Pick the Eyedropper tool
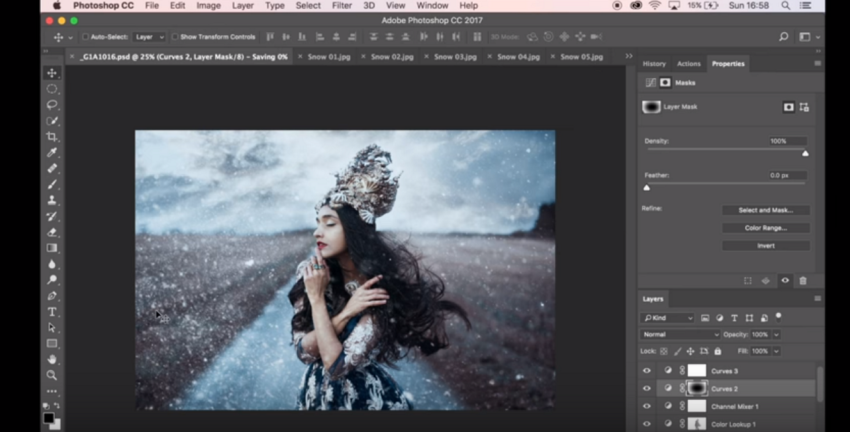Viewport: 850px width, 432px height. pos(52,153)
